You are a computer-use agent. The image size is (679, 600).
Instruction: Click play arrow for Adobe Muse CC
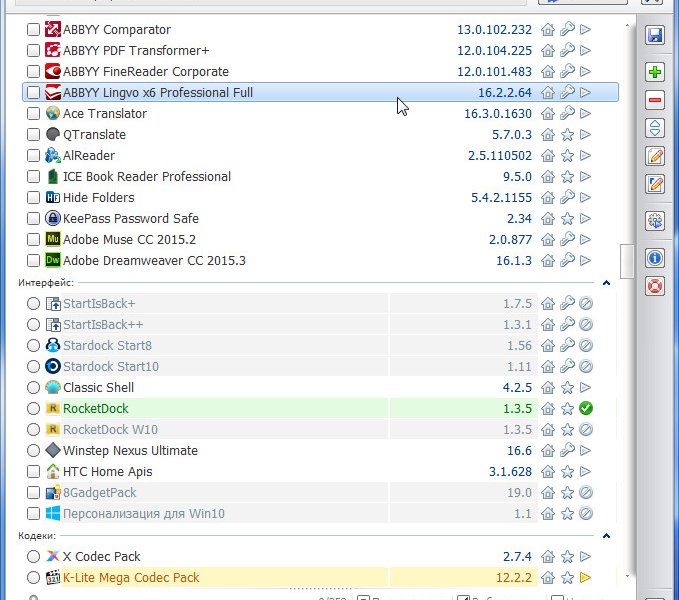[585, 239]
